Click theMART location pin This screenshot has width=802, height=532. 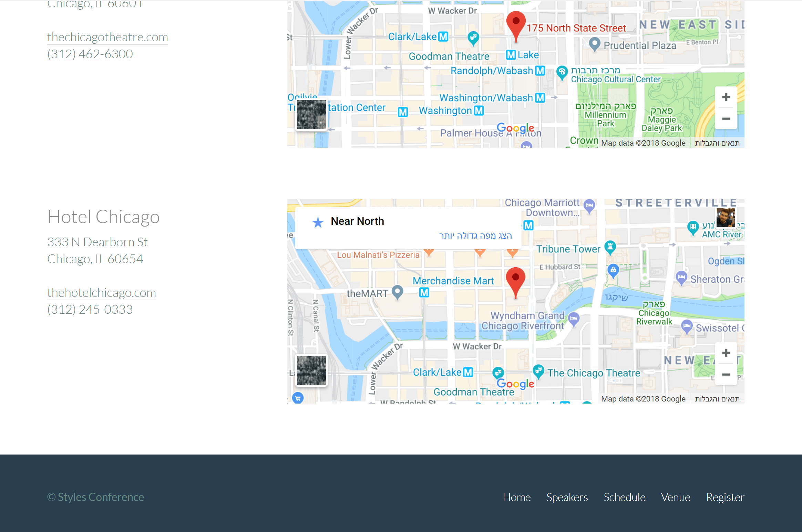[398, 292]
